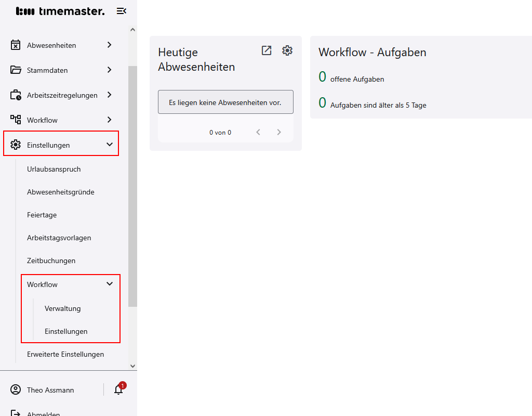Click the Stammdaten folder icon

[x=17, y=70]
